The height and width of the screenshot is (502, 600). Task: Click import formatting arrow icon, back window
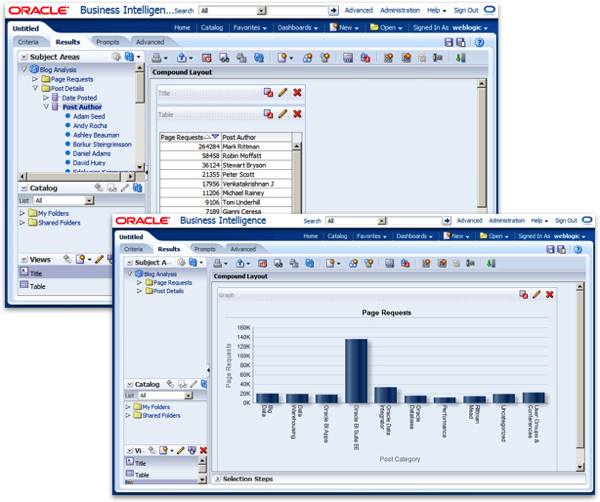(x=461, y=58)
